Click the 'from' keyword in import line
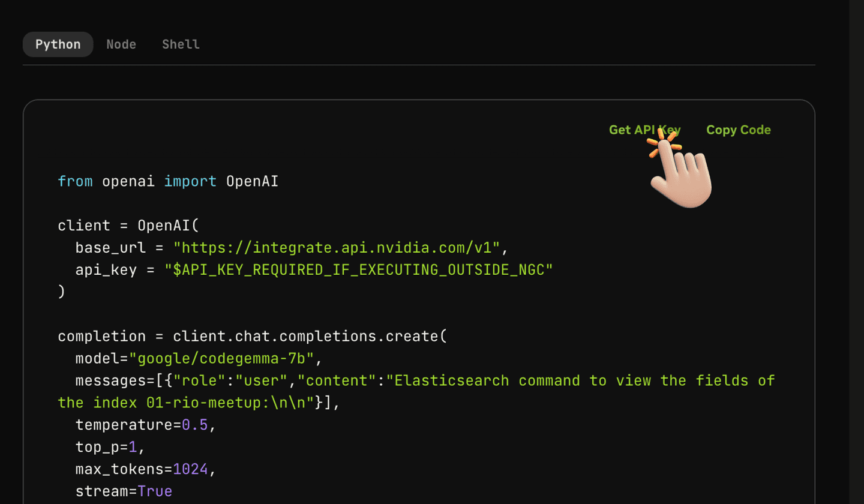 75,181
